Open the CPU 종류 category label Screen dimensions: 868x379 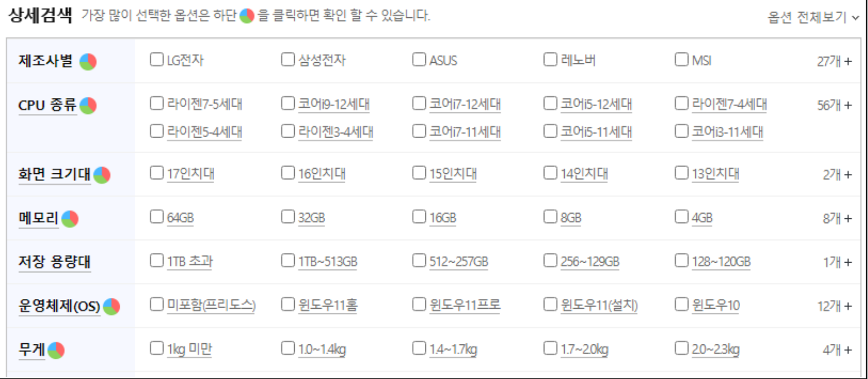(x=47, y=105)
